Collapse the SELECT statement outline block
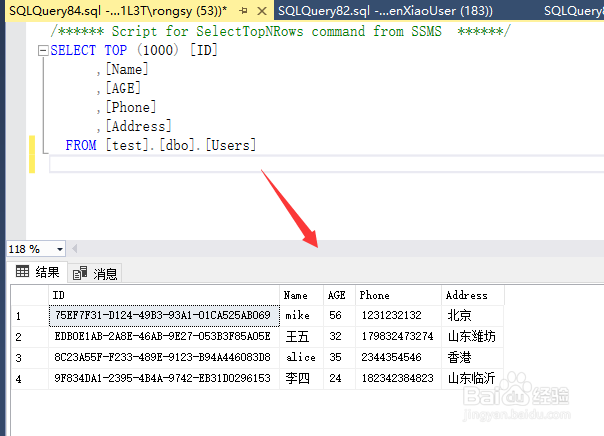Viewport: 604px width, 436px height. (43, 50)
